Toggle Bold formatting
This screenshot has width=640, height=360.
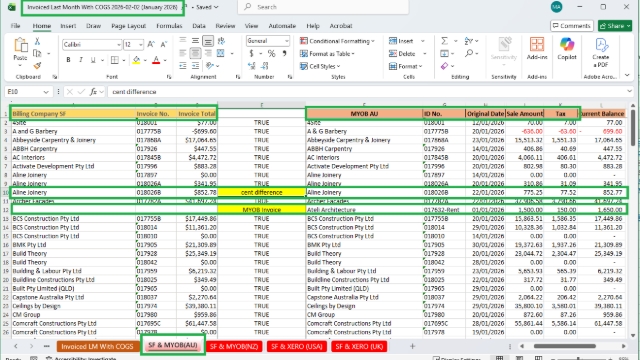click(x=68, y=60)
